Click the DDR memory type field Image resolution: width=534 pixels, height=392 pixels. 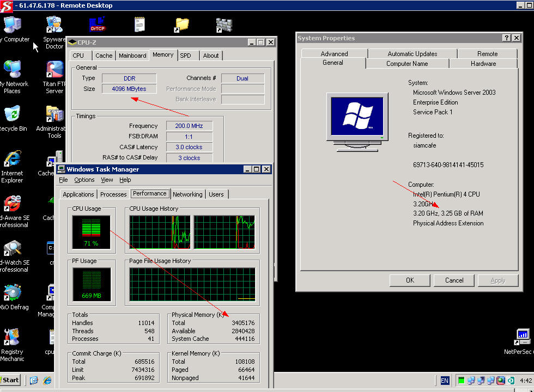click(129, 78)
